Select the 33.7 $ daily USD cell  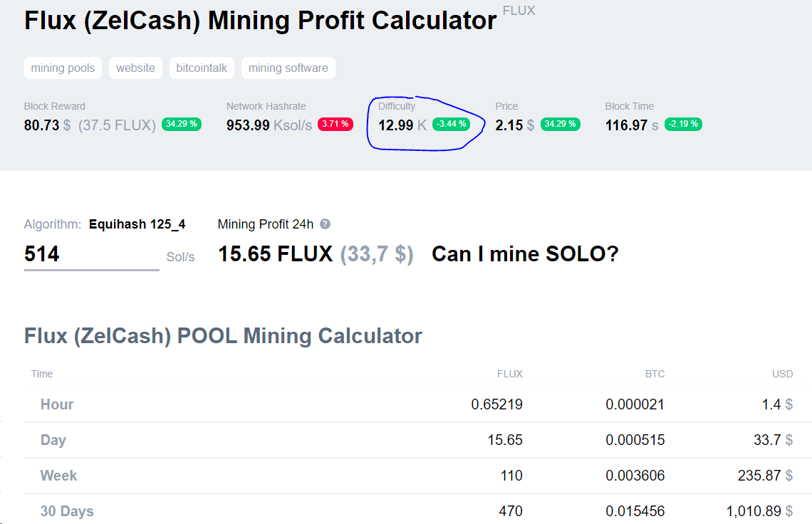pos(773,440)
